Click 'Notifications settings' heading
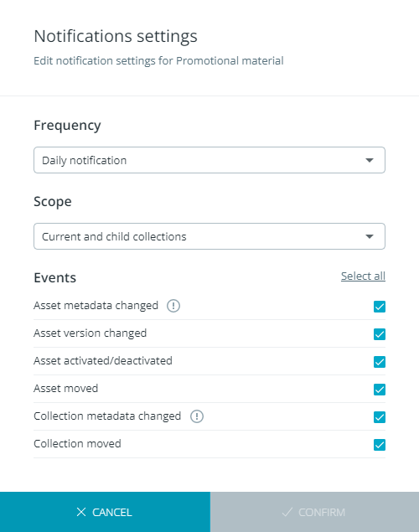The height and width of the screenshot is (532, 419). (x=116, y=36)
